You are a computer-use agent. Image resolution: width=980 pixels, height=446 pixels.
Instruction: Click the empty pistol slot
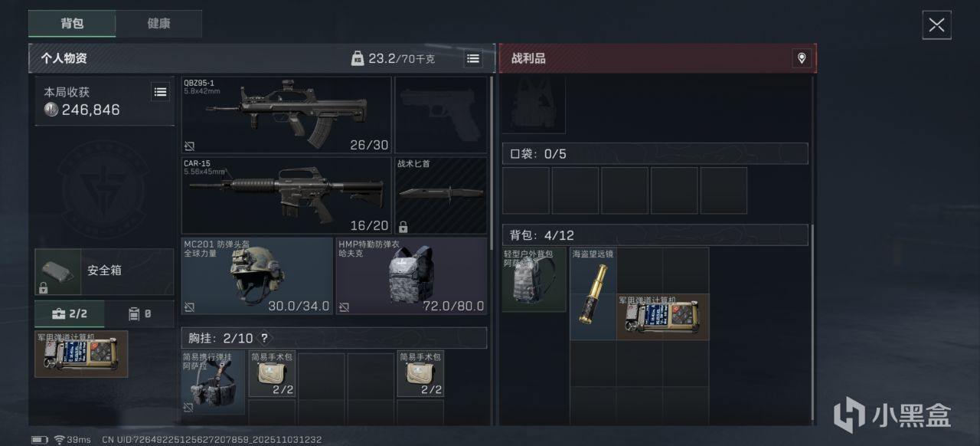(x=441, y=115)
